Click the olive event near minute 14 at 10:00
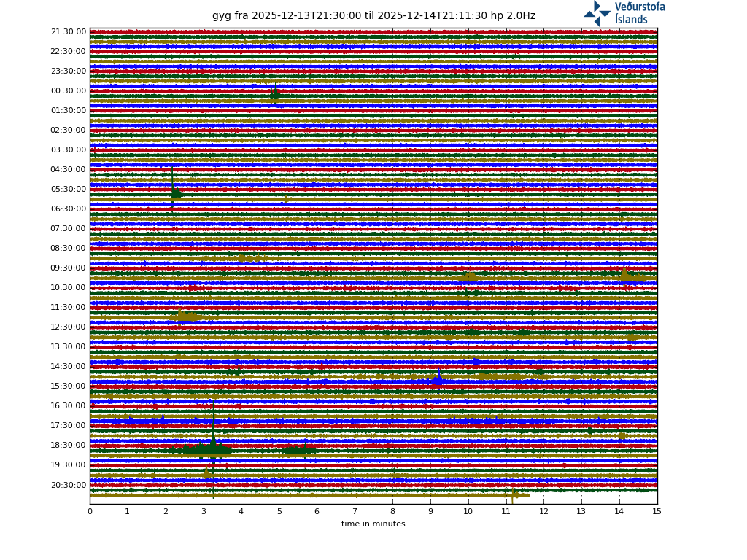Viewport: 747px width, 560px height. tap(629, 276)
